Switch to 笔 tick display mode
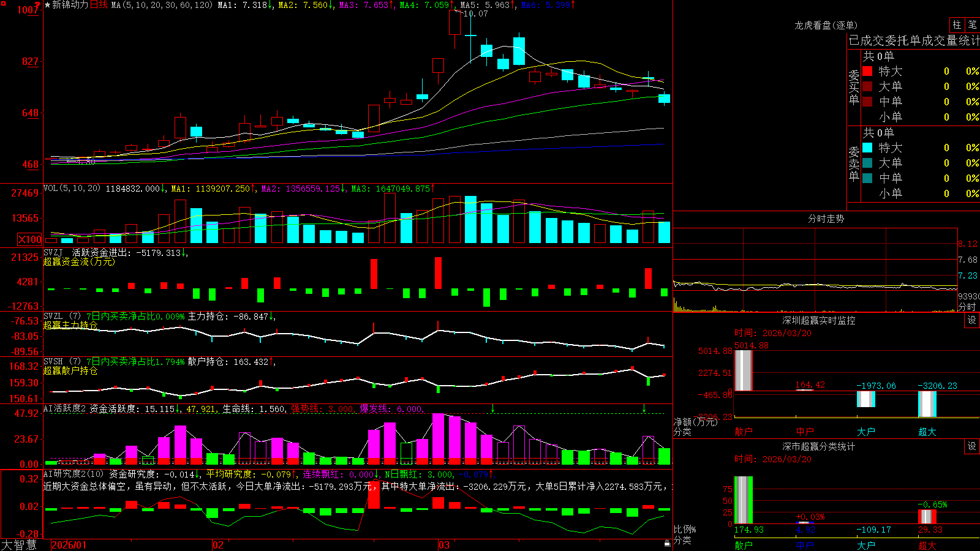The height and width of the screenshot is (551, 980). point(972,24)
